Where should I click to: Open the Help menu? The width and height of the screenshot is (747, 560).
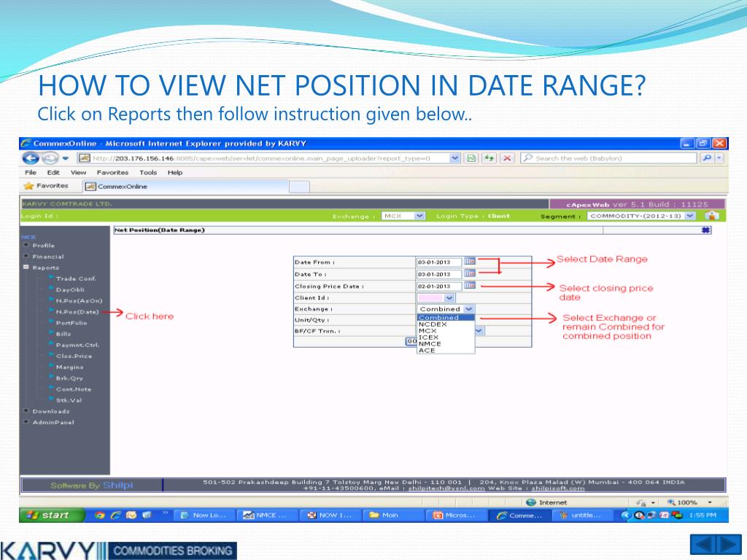coord(175,172)
